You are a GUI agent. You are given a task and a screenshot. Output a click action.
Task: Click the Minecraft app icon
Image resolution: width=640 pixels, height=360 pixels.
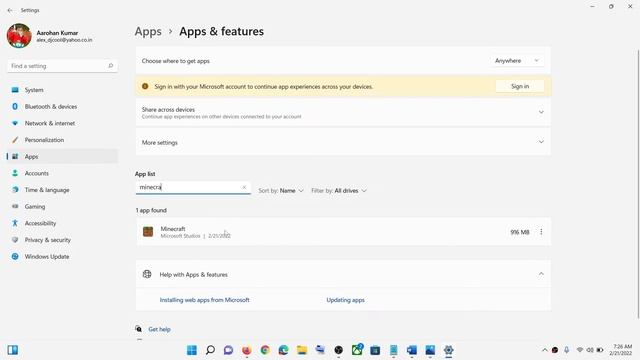(x=148, y=232)
